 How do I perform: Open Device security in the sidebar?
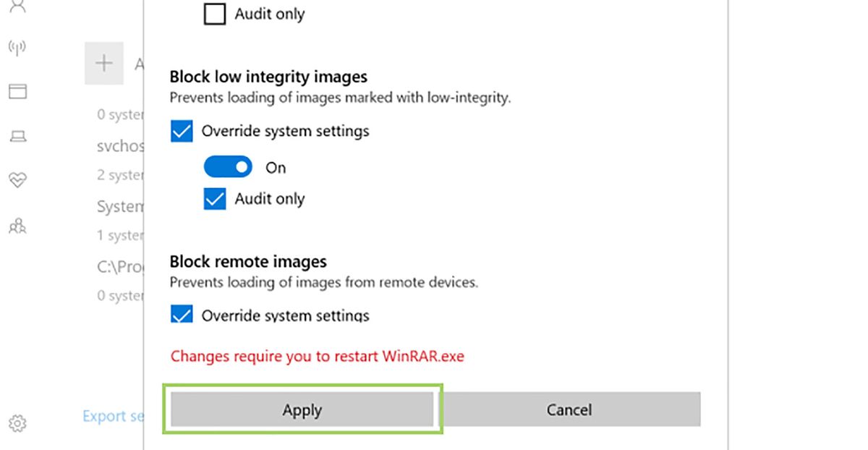[x=18, y=136]
